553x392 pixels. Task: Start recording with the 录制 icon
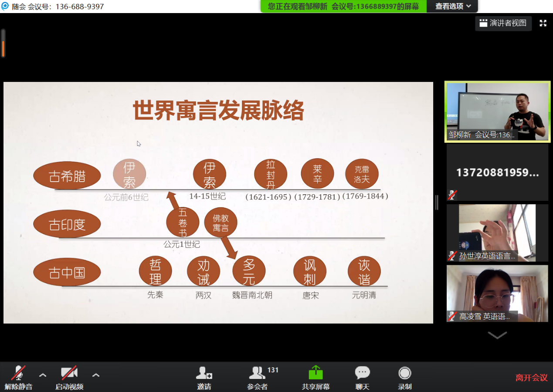click(x=405, y=373)
